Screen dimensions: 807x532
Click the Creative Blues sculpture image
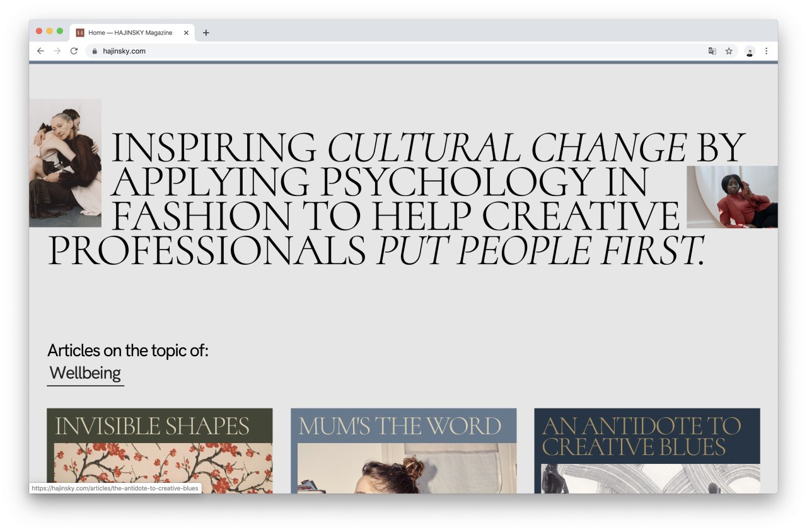(651, 479)
